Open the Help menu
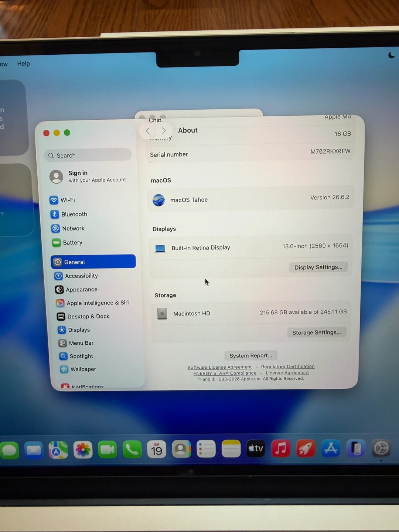 pyautogui.click(x=23, y=64)
